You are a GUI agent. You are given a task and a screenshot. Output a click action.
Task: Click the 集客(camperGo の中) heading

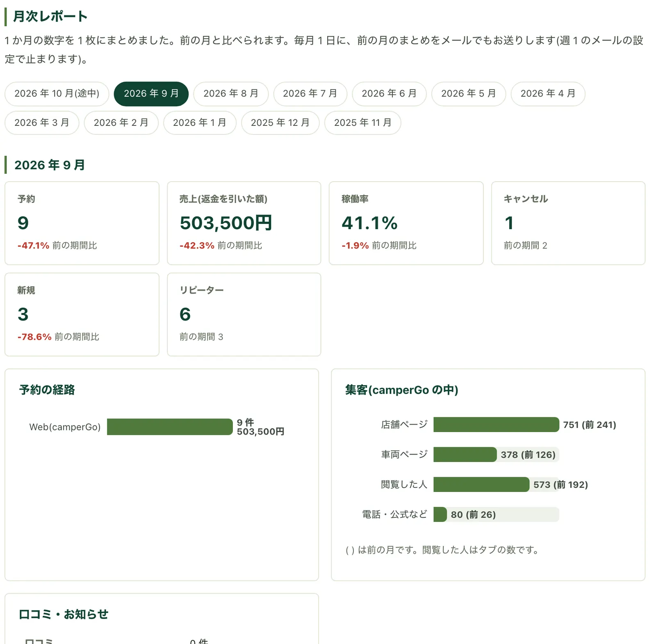click(x=402, y=390)
